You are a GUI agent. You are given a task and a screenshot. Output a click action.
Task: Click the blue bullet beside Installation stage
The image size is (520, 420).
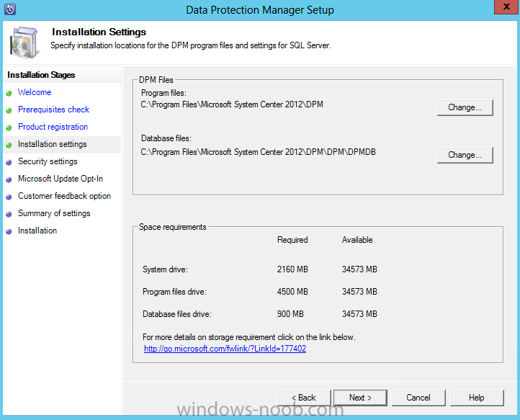[9, 231]
